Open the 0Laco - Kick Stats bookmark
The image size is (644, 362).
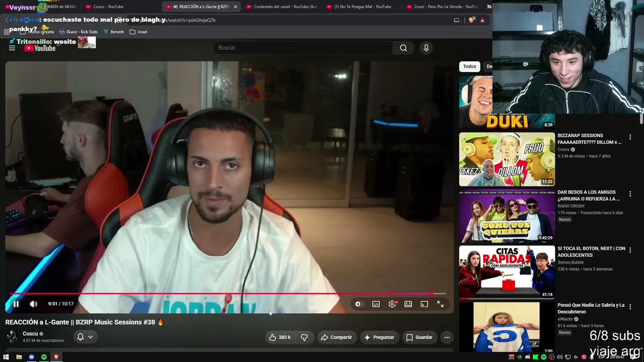click(78, 32)
